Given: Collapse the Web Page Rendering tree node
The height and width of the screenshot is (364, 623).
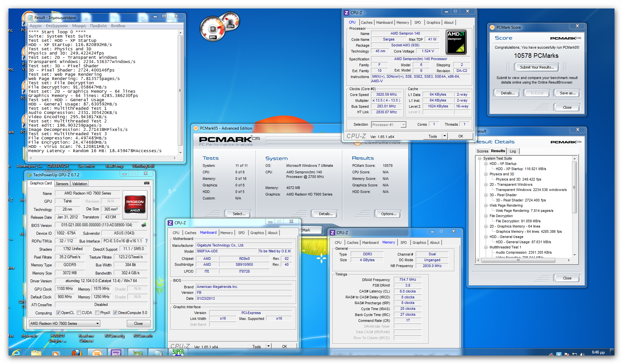Looking at the screenshot, I should pyautogui.click(x=486, y=206).
